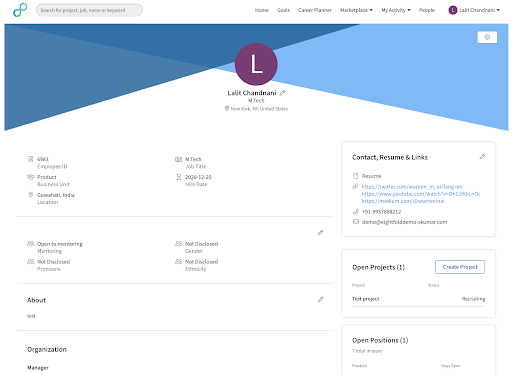Click the small avatar in top navigation
This screenshot has width=512, height=375.
click(453, 10)
